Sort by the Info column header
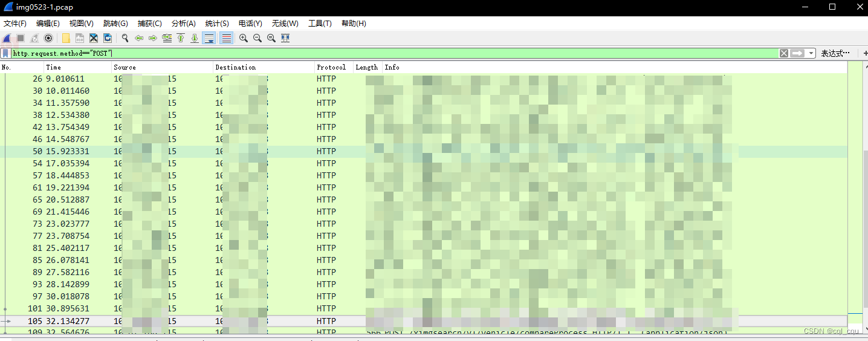The image size is (868, 341). tap(615, 67)
